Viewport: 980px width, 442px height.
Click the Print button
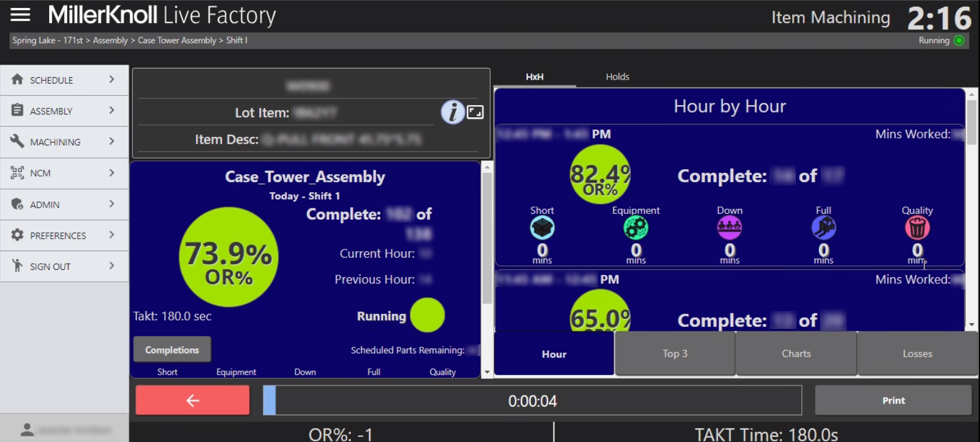(894, 400)
